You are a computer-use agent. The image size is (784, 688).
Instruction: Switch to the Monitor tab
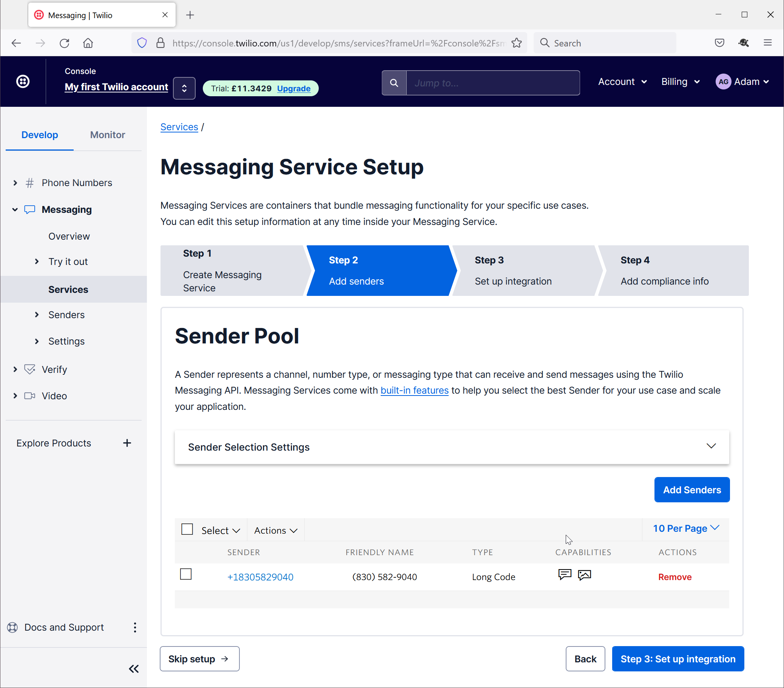[107, 135]
